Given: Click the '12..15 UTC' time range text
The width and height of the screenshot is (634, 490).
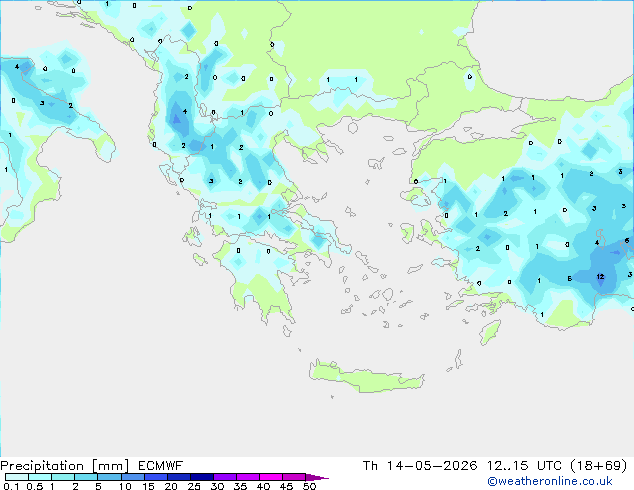Looking at the screenshot, I should click(x=524, y=466).
